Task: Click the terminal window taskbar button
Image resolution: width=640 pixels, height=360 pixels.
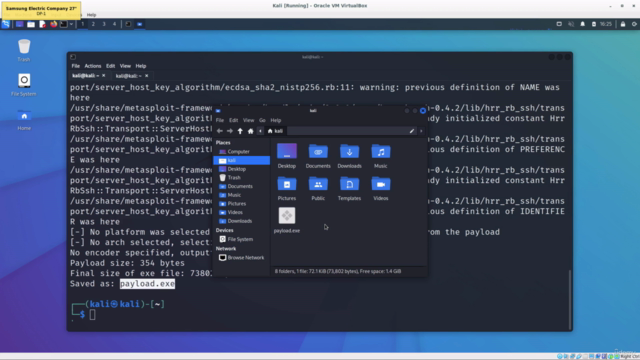Action: pos(128,24)
